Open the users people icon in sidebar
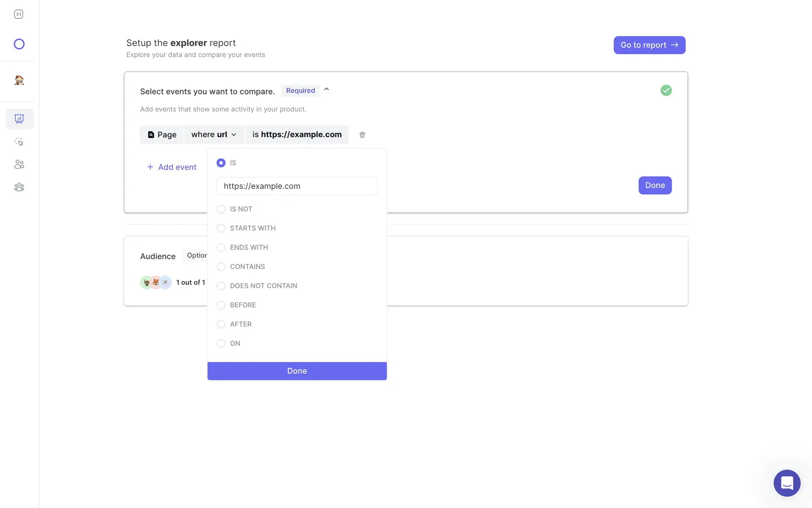 [x=19, y=164]
